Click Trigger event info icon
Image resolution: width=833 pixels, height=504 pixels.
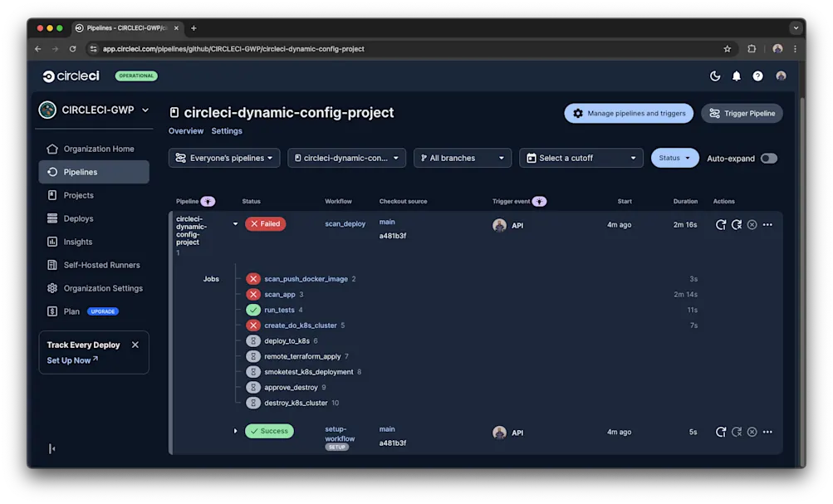[x=539, y=201]
